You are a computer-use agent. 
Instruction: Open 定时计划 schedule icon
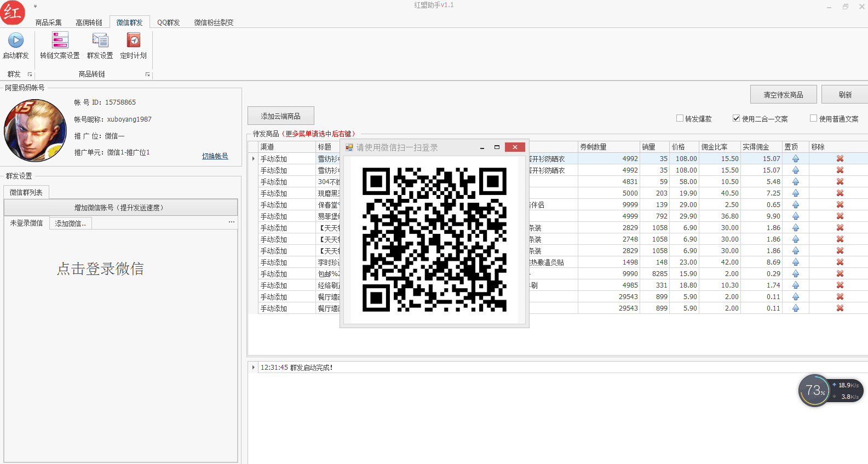coord(134,45)
